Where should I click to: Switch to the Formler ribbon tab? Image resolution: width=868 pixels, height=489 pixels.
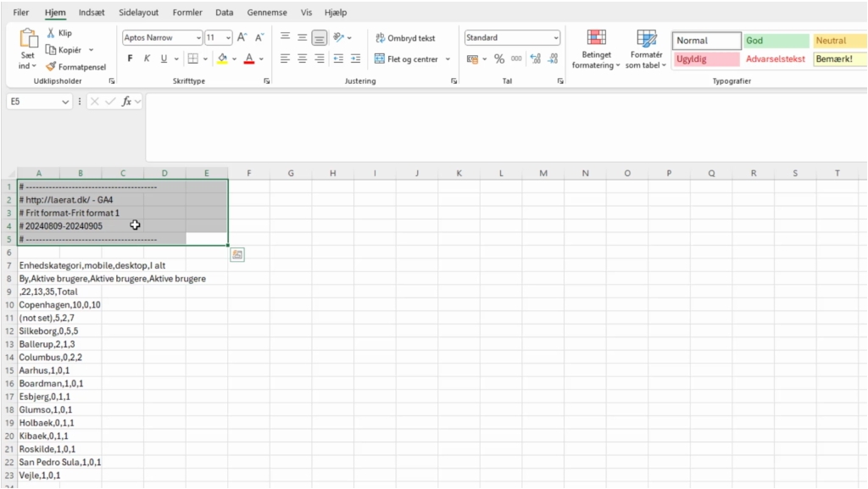click(x=187, y=12)
